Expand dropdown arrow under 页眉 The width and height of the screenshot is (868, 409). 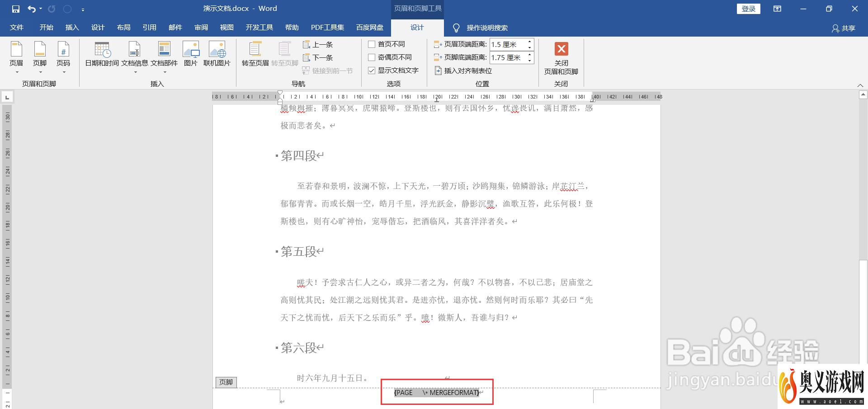[x=17, y=72]
